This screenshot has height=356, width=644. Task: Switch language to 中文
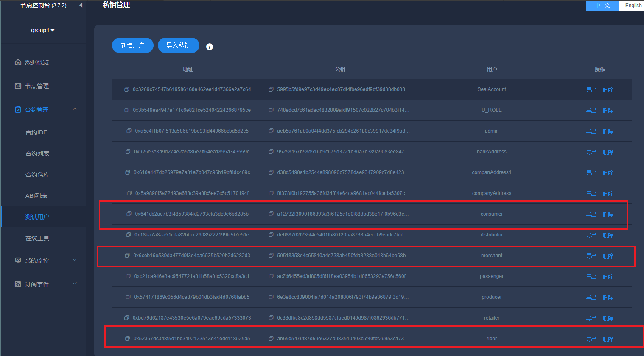tap(602, 6)
